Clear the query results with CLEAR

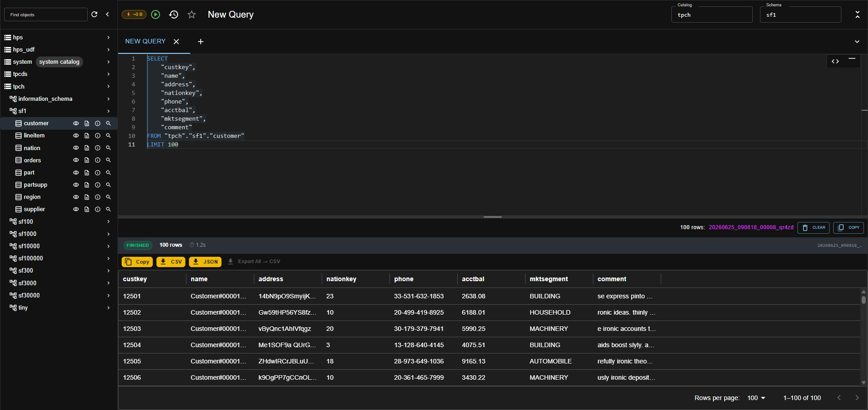click(x=813, y=228)
